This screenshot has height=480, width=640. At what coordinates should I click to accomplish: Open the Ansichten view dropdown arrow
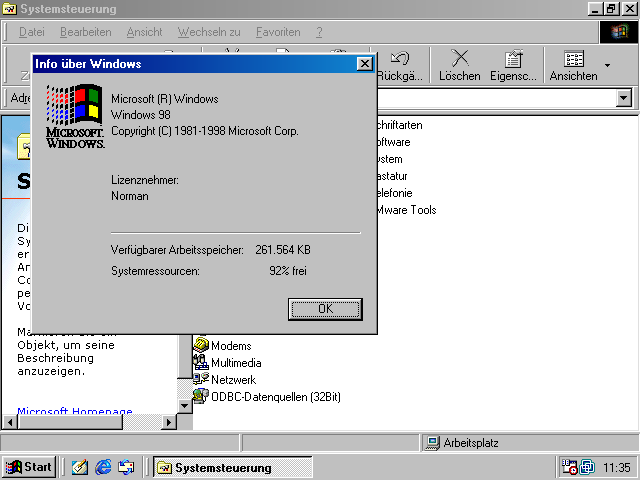tap(608, 66)
